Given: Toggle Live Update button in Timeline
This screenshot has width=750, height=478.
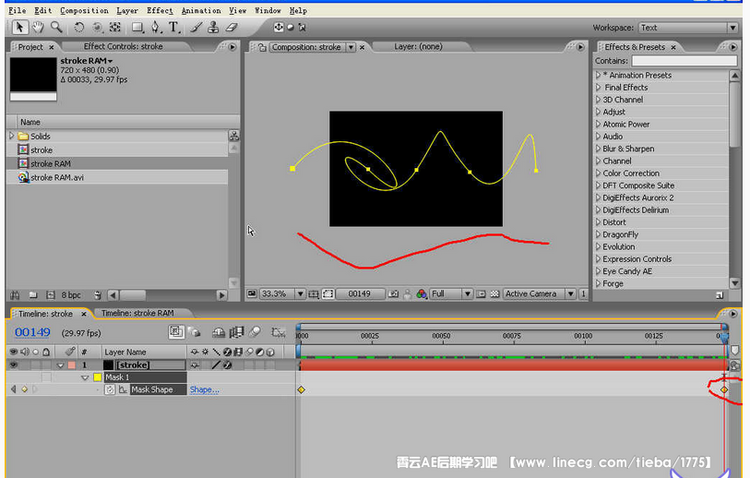Looking at the screenshot, I should click(x=176, y=332).
